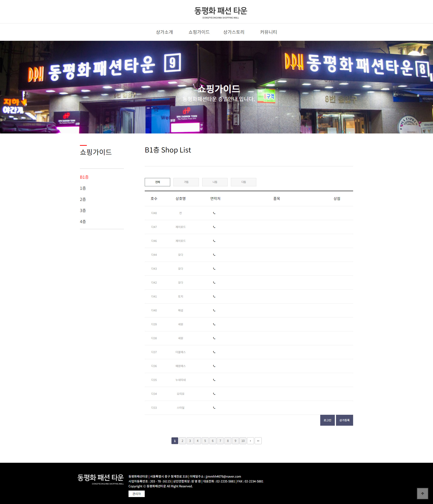Open the 쇼핑가이드 top menu item
The height and width of the screenshot is (504, 433).
pyautogui.click(x=199, y=32)
